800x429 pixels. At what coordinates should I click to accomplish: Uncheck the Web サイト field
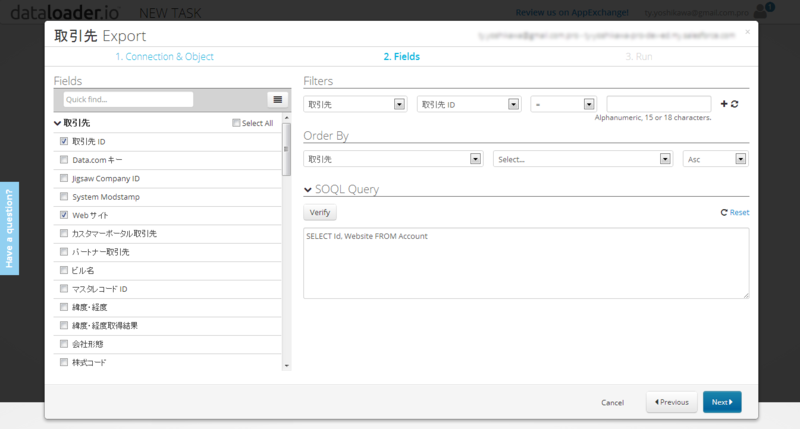(64, 215)
